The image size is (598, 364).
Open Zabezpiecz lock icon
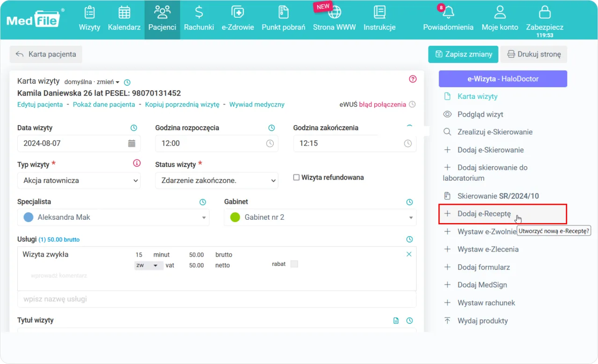coord(544,13)
